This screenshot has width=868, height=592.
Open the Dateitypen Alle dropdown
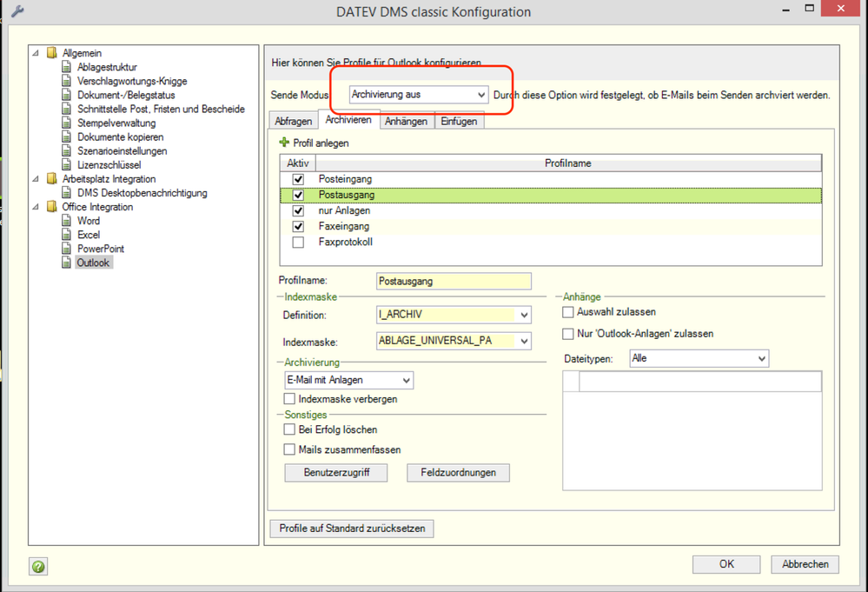pos(699,358)
